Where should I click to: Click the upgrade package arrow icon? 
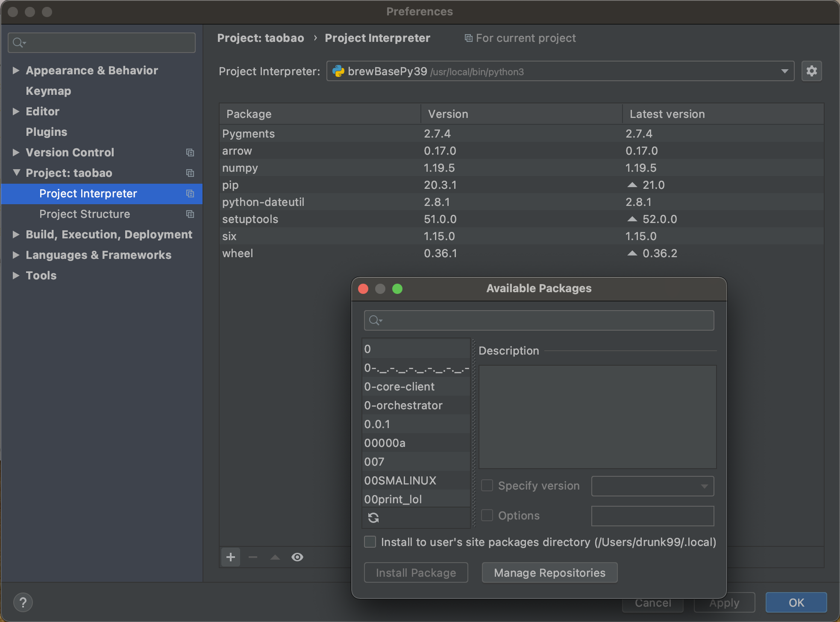tap(275, 557)
